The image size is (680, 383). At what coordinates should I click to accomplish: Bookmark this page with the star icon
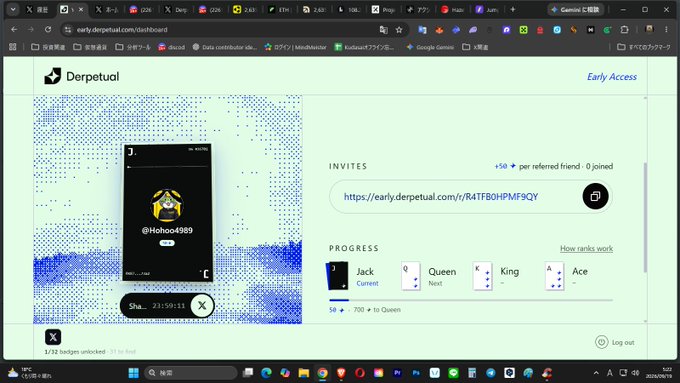[399, 29]
